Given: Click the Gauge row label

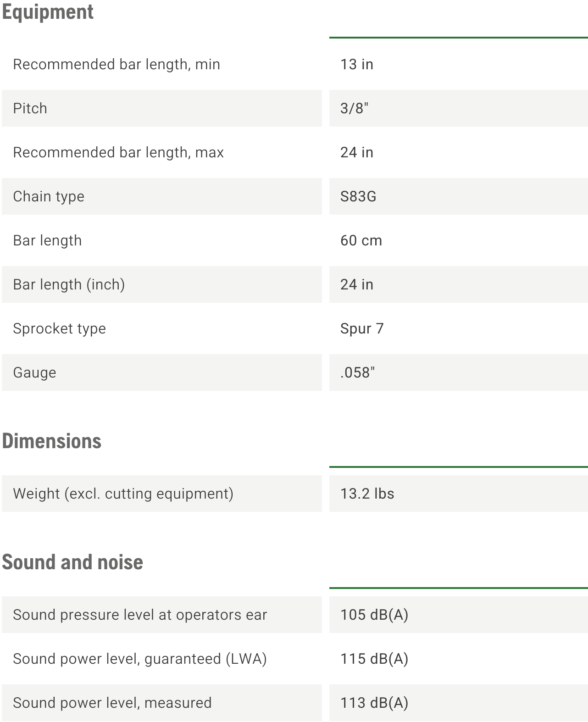Looking at the screenshot, I should coord(35,372).
